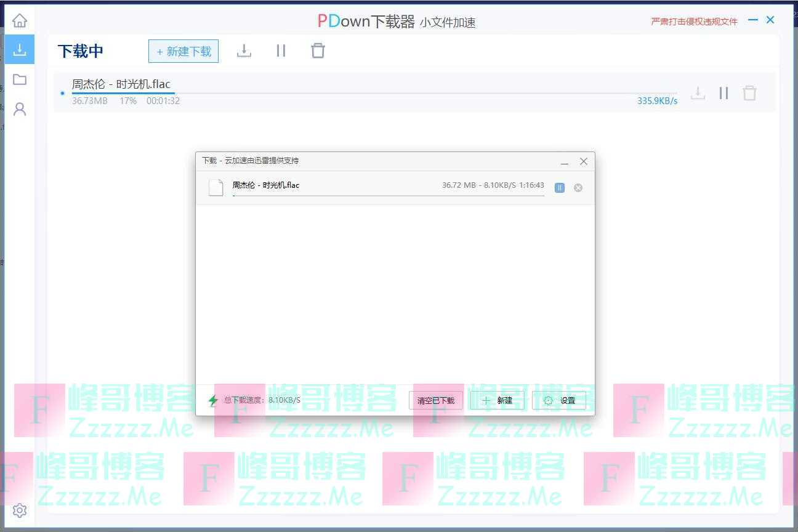Open 设置 in the download dialog
798x532 pixels.
pos(558,400)
